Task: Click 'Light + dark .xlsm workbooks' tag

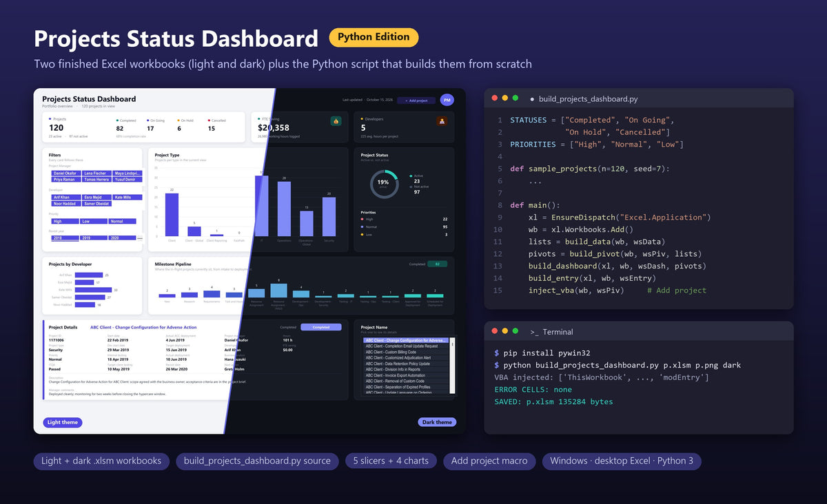Action: [101, 461]
